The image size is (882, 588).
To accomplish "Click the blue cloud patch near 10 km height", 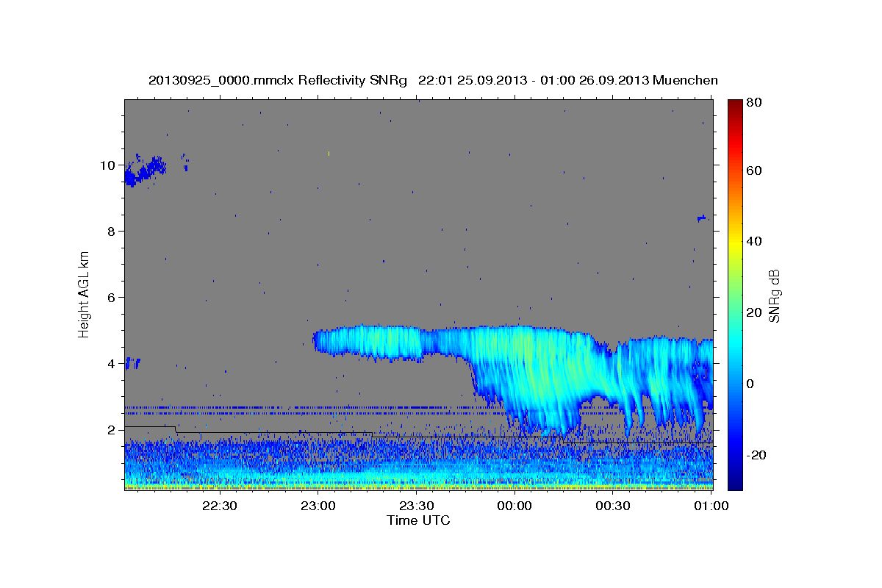I will tap(145, 171).
